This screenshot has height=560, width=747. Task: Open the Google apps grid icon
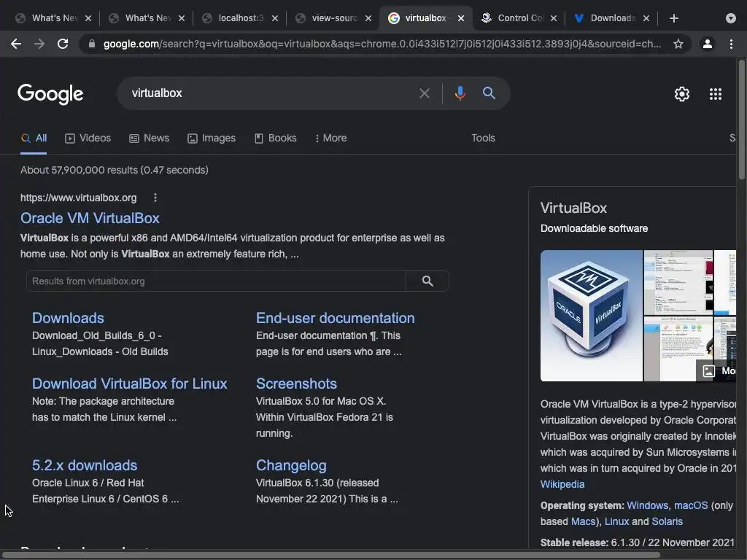(x=716, y=94)
